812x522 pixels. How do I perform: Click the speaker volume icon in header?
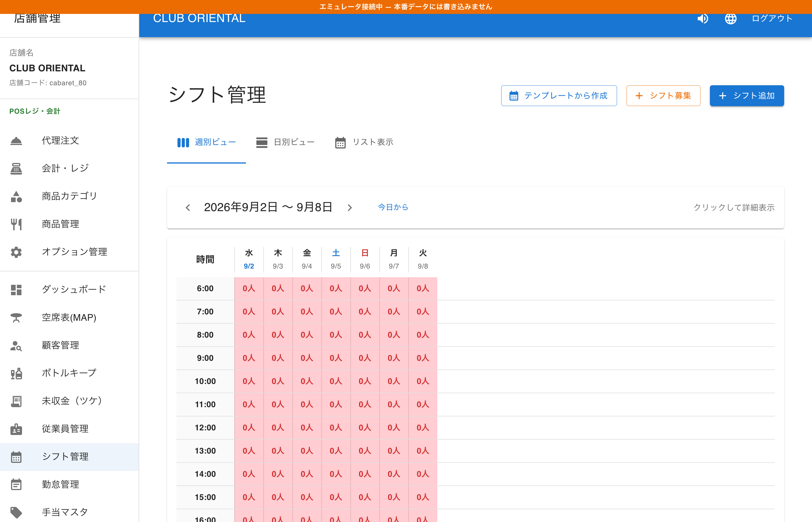703,19
